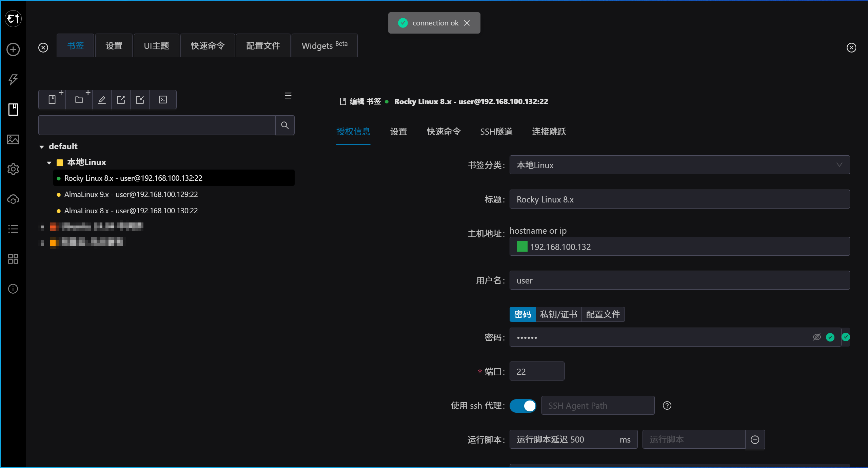Select the 私钥/证书 authentication option
Screen dimensions: 868x468
point(558,314)
